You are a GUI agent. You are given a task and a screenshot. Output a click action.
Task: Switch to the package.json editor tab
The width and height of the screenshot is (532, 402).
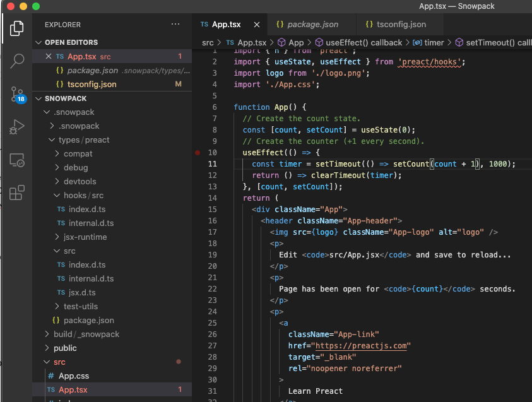tap(312, 25)
